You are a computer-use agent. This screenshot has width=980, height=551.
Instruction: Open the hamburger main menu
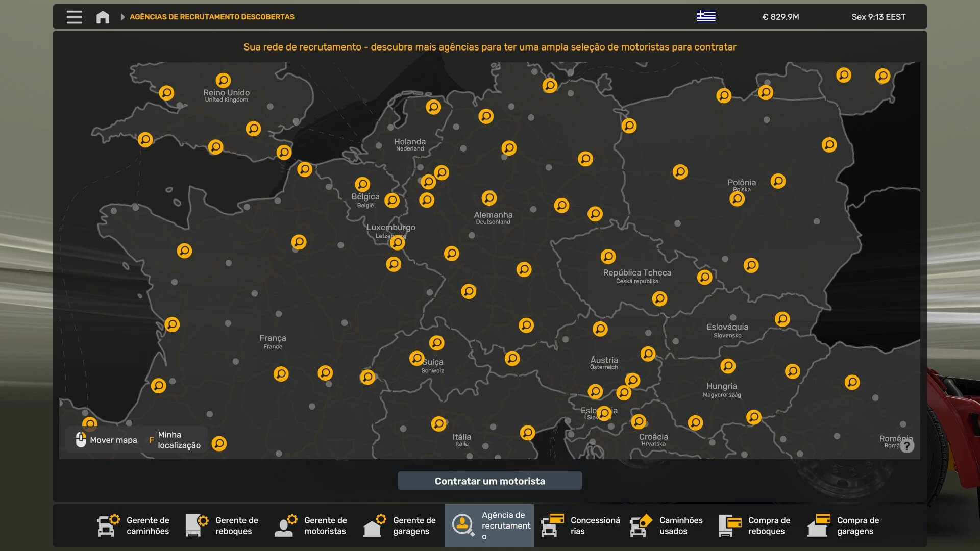click(74, 17)
